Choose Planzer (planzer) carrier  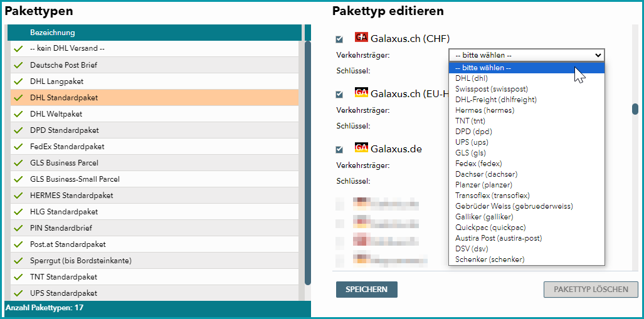tap(527, 185)
